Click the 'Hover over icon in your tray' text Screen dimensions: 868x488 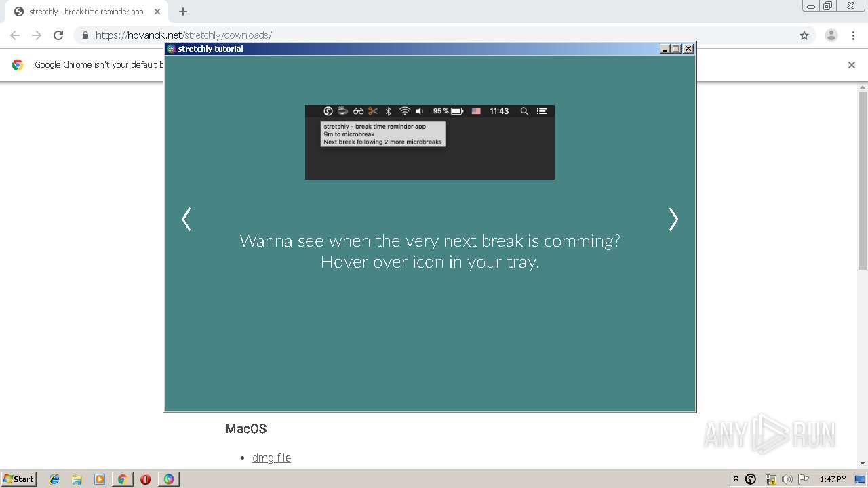click(430, 262)
